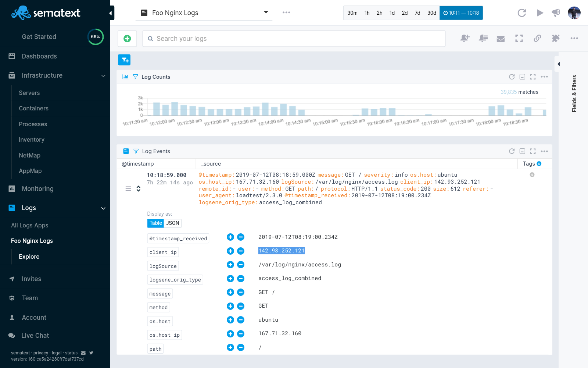Refresh Log Counts panel
Screen dimensions: 588x368
pos(512,77)
